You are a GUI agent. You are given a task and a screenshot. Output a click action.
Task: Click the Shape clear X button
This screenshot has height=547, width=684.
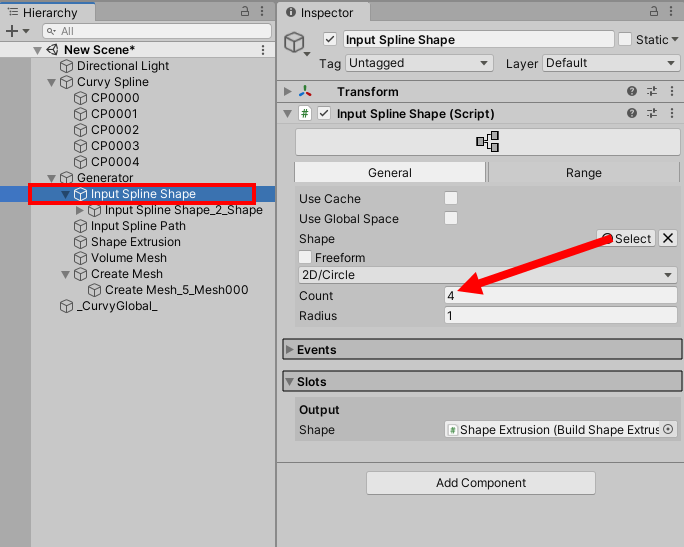pyautogui.click(x=668, y=238)
